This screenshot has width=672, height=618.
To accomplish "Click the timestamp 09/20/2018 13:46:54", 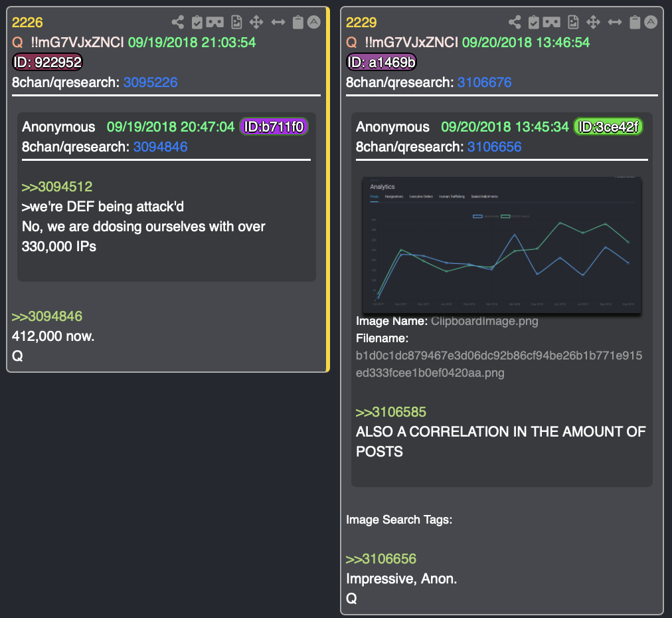I will (x=526, y=43).
